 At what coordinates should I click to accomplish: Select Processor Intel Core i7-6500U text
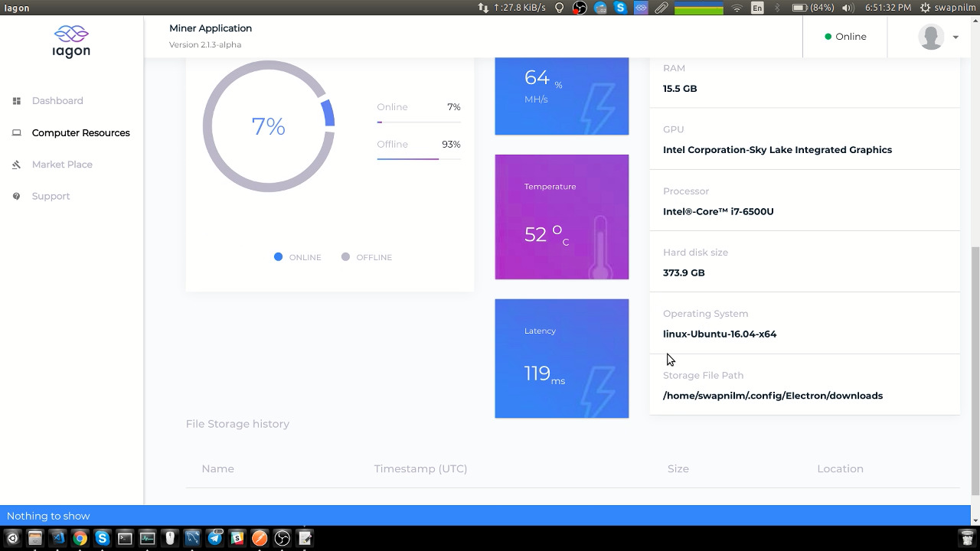[x=718, y=211]
